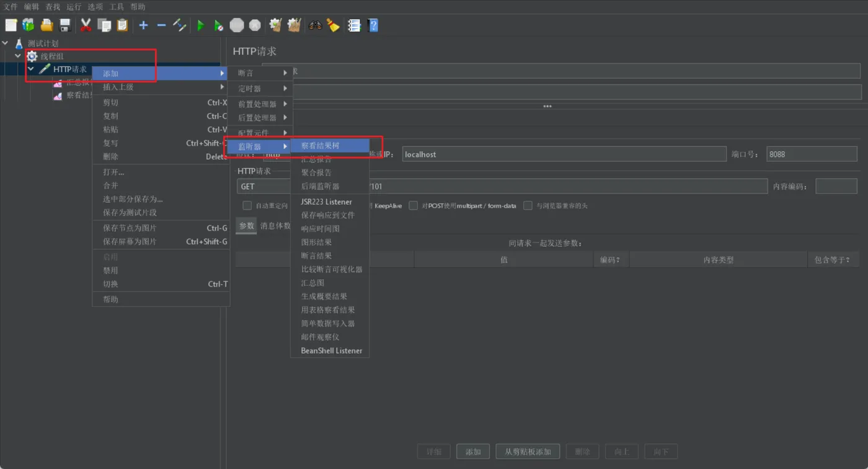Image resolution: width=868 pixels, height=469 pixels.
Task: Click the localhost server name field
Action: pos(564,154)
